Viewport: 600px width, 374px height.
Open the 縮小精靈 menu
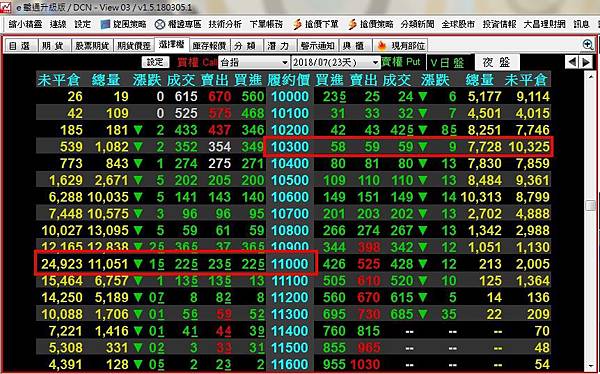(x=25, y=24)
